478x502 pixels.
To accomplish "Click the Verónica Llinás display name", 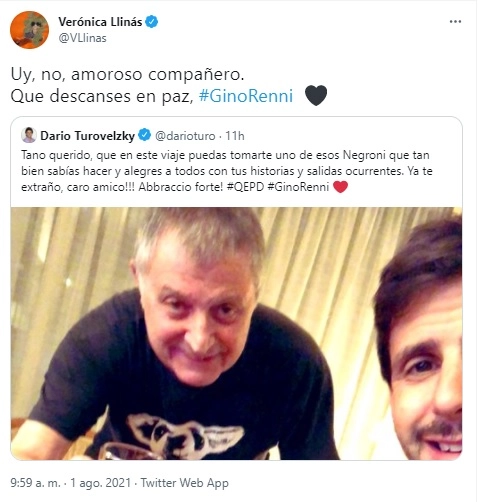I will [100, 22].
